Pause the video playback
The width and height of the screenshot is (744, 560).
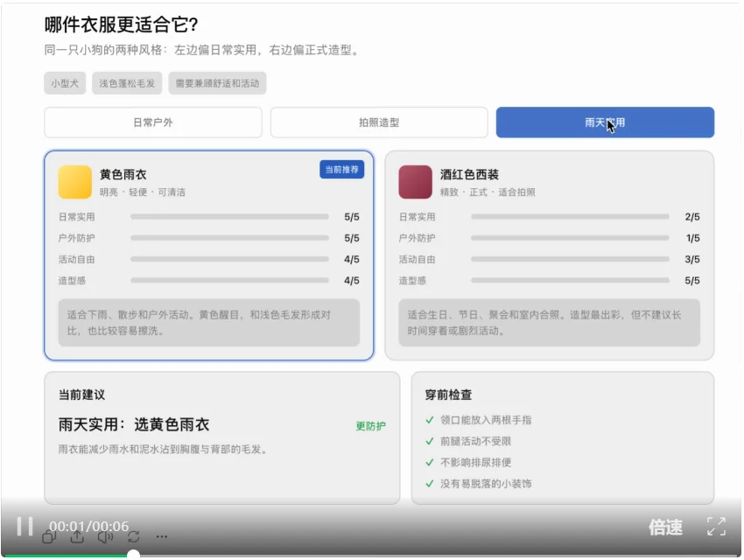pos(25,527)
